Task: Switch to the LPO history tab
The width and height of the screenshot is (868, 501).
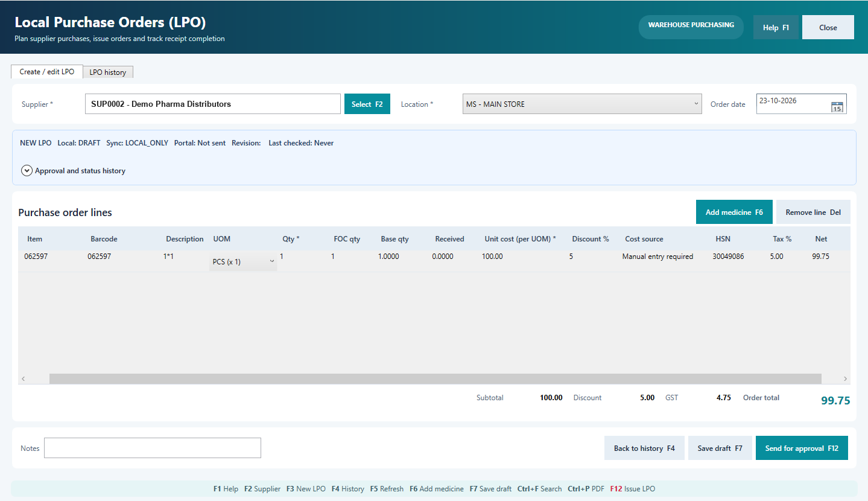Action: point(108,72)
